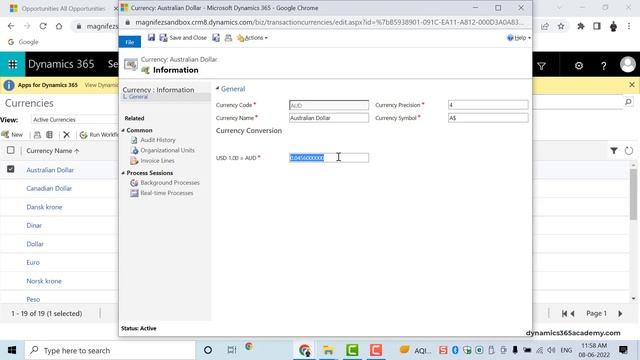Click the Save disk icon in currency toolbar
640x360 pixels.
click(151, 38)
